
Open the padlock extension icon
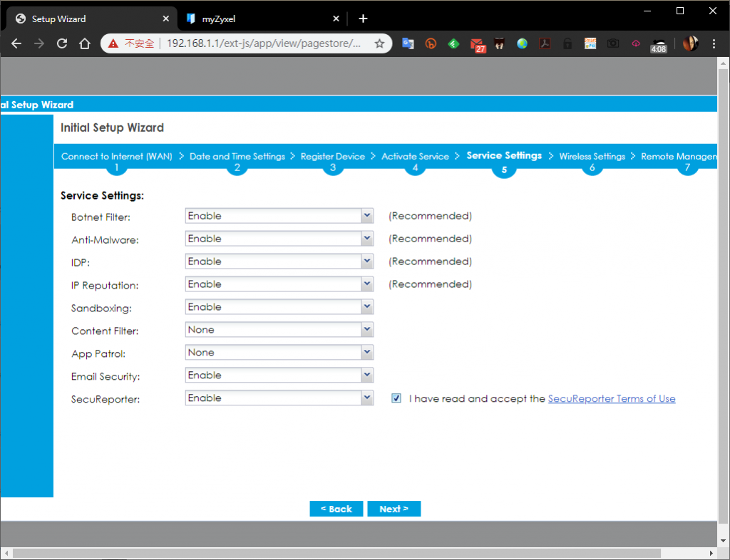567,43
